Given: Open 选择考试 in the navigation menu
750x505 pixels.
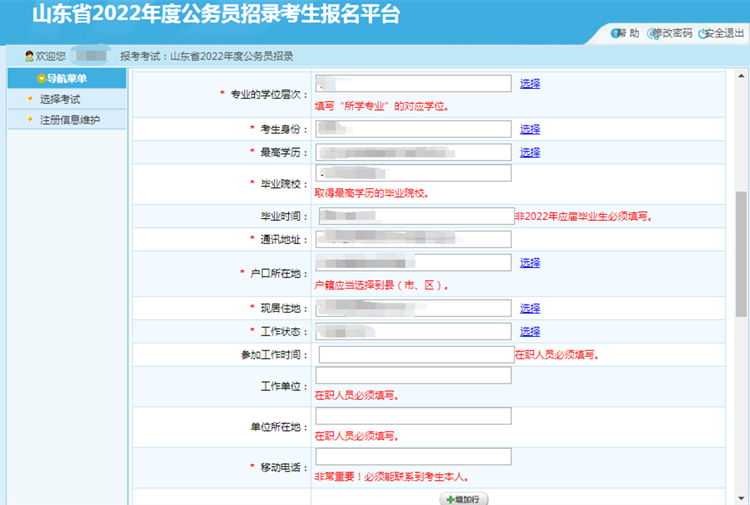Looking at the screenshot, I should (60, 99).
